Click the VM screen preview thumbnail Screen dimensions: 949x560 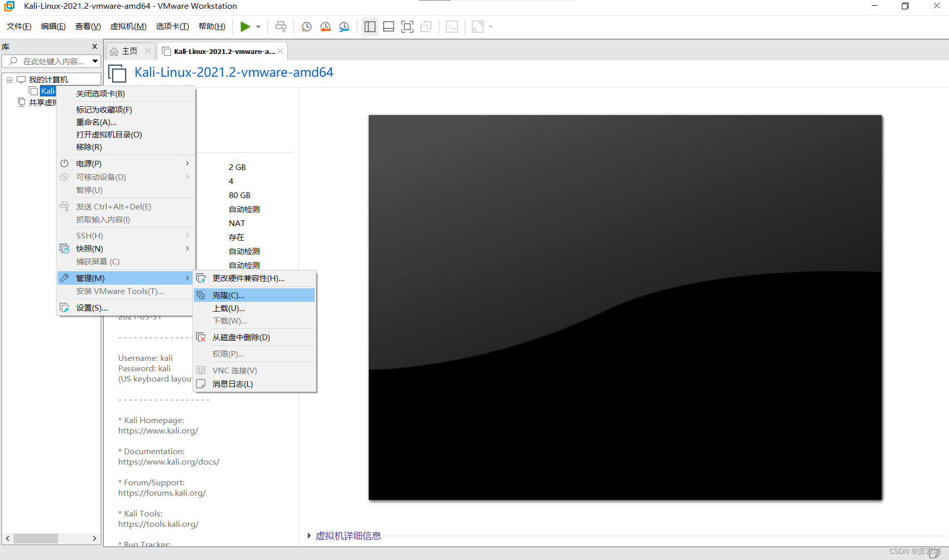(625, 307)
